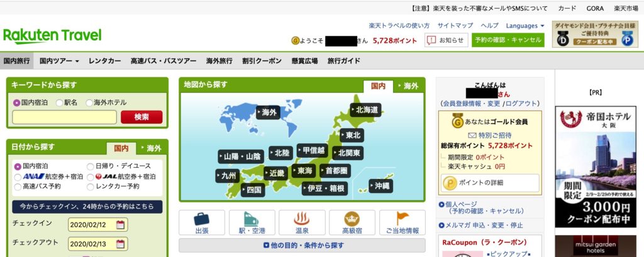Image resolution: width=644 pixels, height=257 pixels.
Task: Open checkout date calendar icon
Action: coord(121,243)
